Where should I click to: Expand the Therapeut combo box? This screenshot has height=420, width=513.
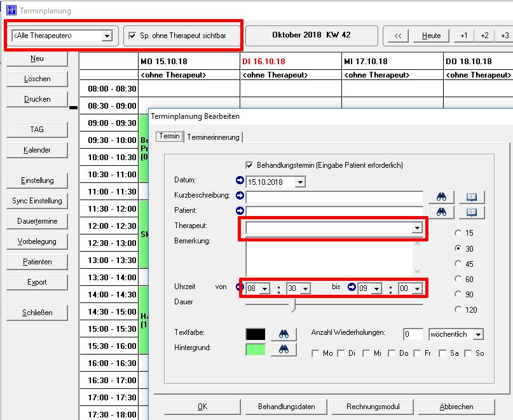point(417,227)
